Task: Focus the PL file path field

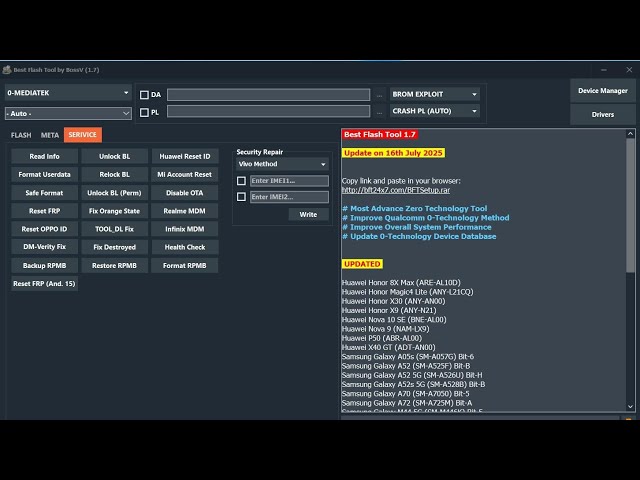Action: pos(269,111)
